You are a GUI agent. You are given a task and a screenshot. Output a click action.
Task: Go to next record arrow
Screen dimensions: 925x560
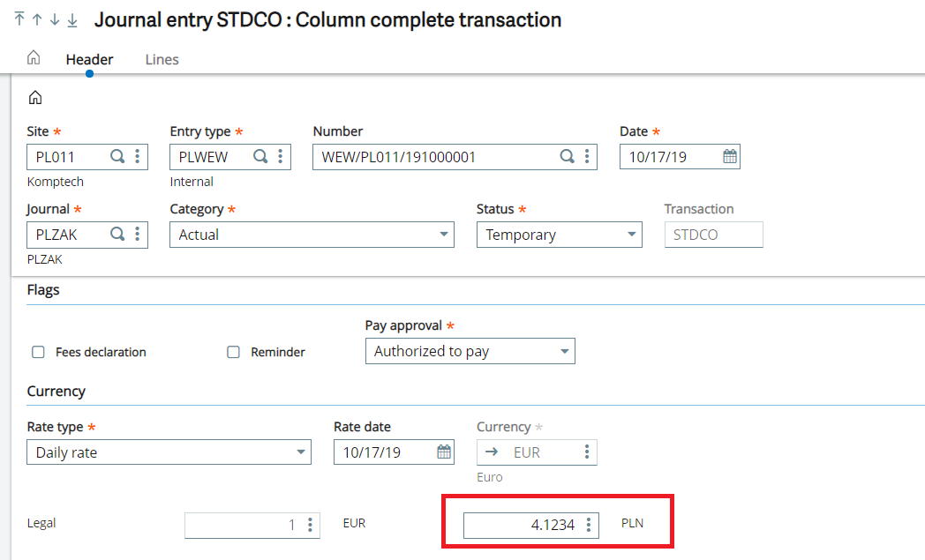coord(55,19)
